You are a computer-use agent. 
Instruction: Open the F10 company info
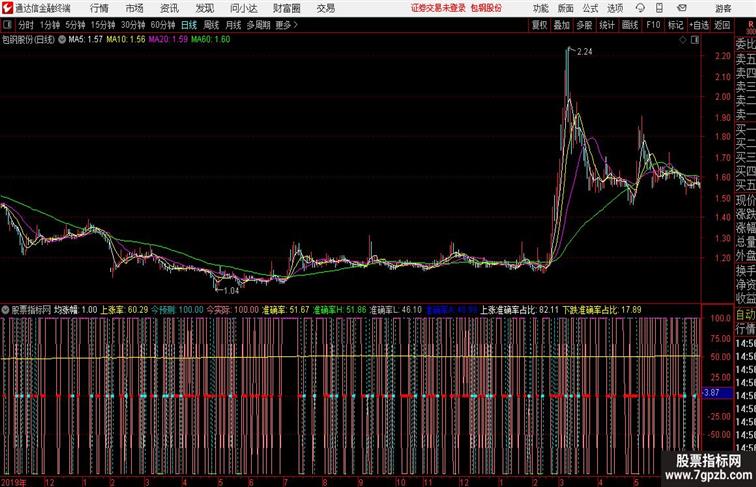pos(653,25)
